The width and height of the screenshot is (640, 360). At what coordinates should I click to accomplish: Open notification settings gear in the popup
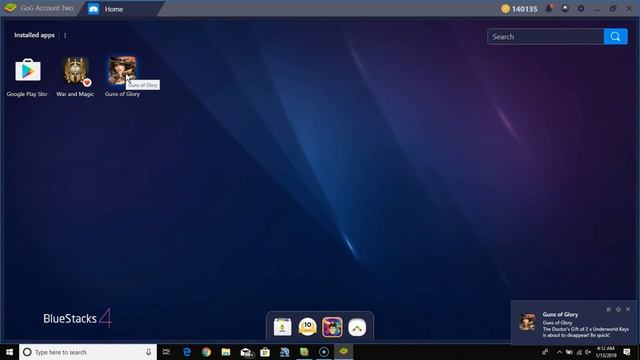618,309
